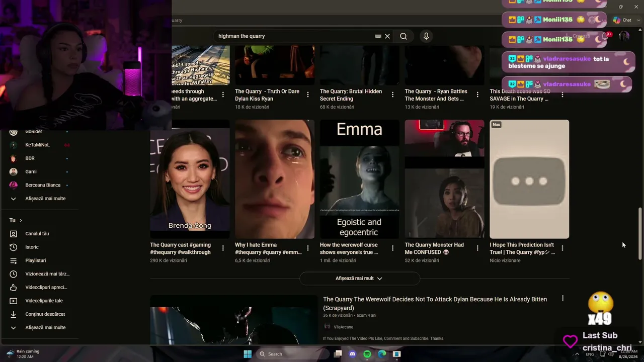The height and width of the screenshot is (362, 644).
Task: Open the downloaded content icon
Action: click(x=14, y=314)
